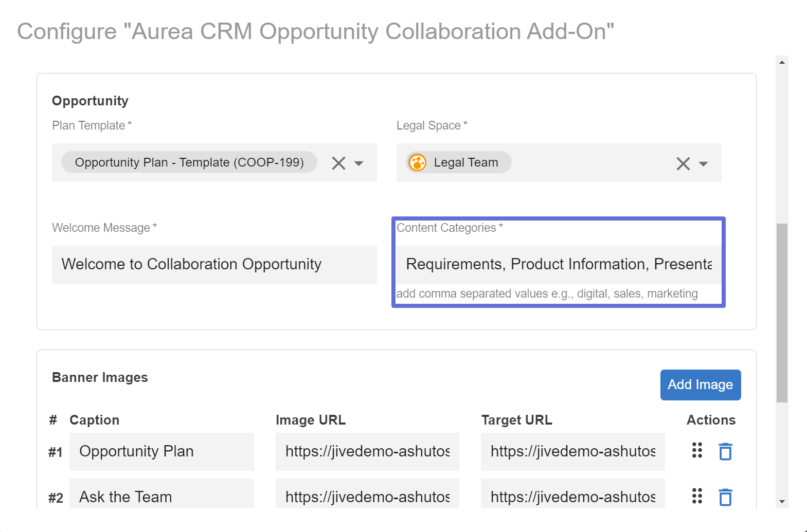Open the Plan Template dropdown arrow
Image resolution: width=807 pixels, height=532 pixels.
[359, 163]
